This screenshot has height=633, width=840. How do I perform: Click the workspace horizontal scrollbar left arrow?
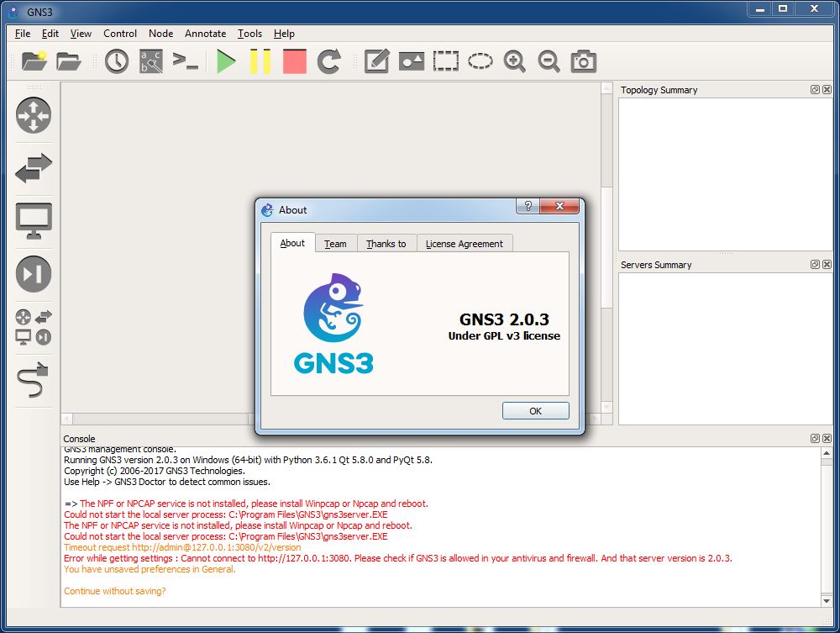(67, 419)
